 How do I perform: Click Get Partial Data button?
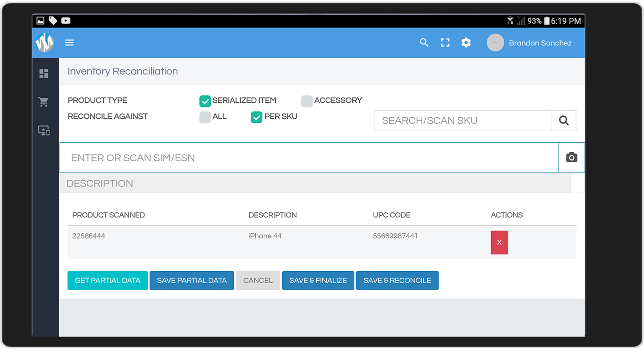coord(107,281)
